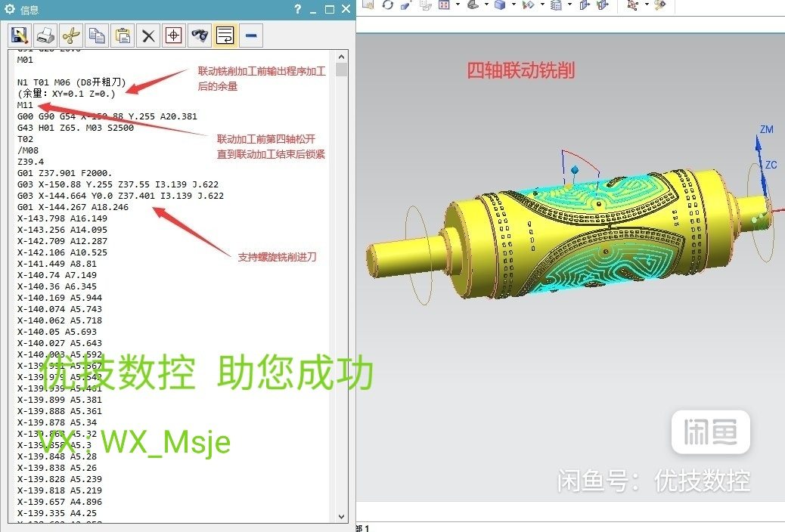Click line 'G01 Z37.901 F2000.'
This screenshot has height=532, width=785.
[x=64, y=173]
